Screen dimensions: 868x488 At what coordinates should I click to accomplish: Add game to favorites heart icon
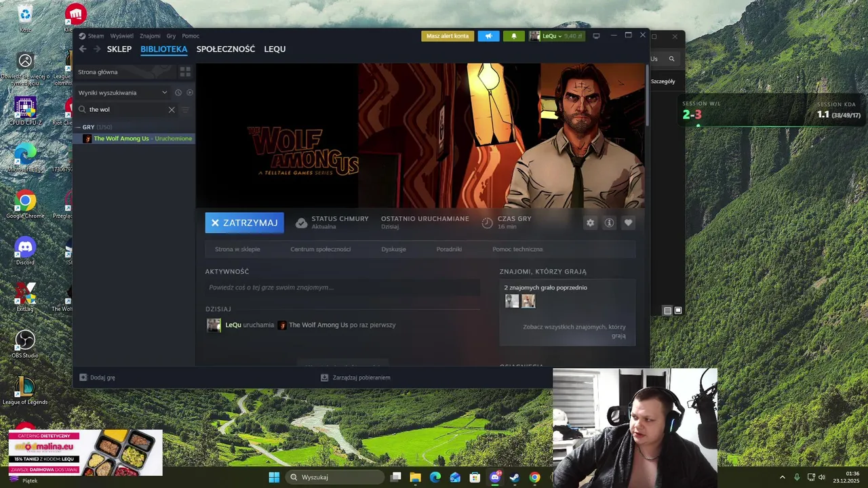tap(628, 223)
